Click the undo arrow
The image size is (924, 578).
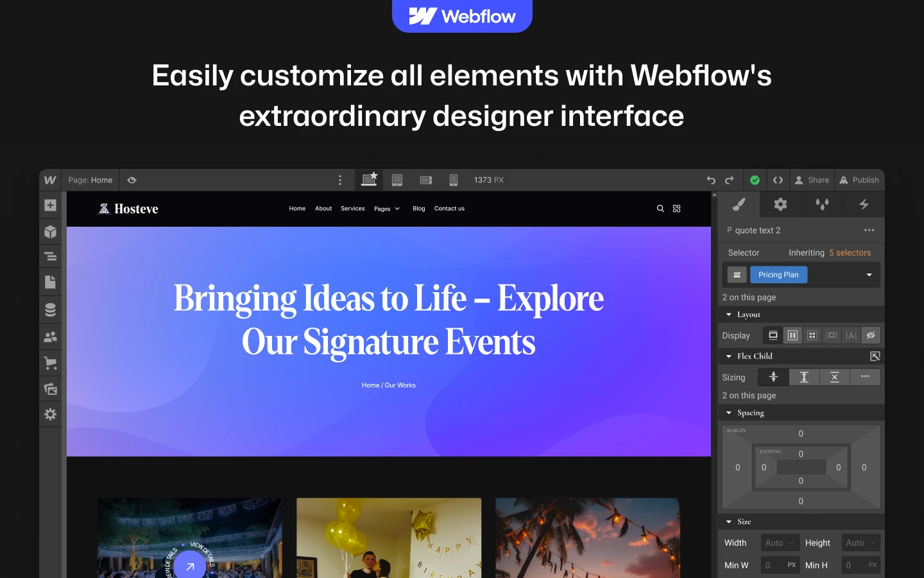pyautogui.click(x=711, y=180)
